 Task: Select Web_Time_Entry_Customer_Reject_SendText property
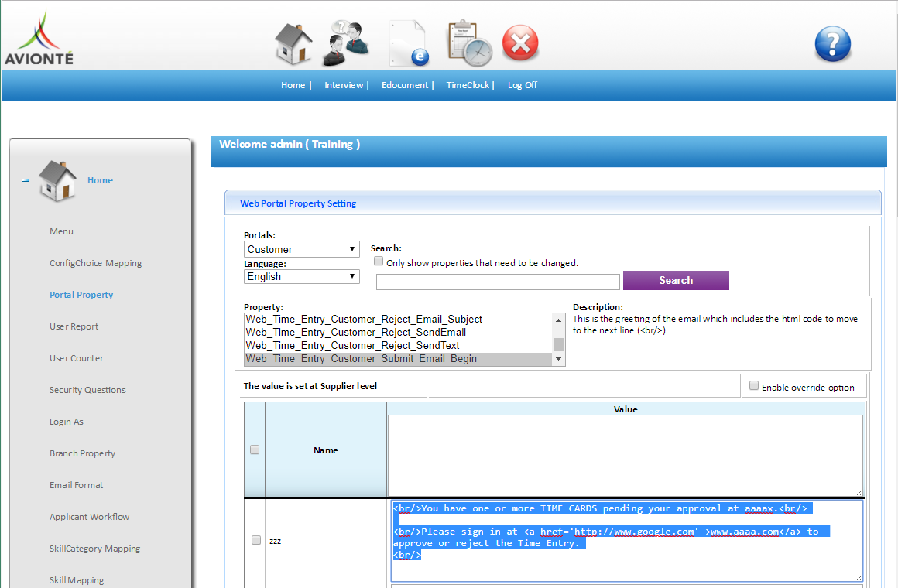pos(397,346)
